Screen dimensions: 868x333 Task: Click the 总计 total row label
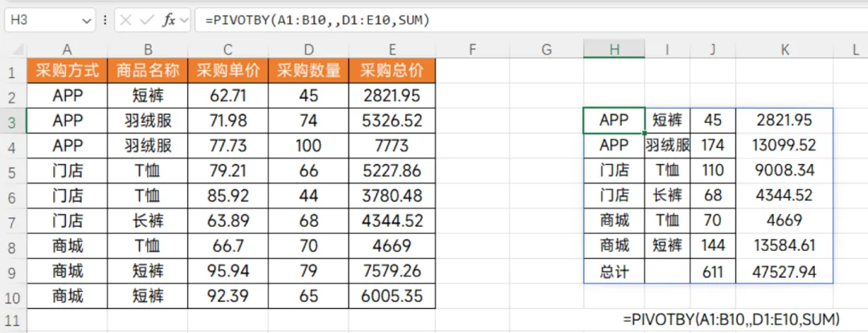coord(614,272)
